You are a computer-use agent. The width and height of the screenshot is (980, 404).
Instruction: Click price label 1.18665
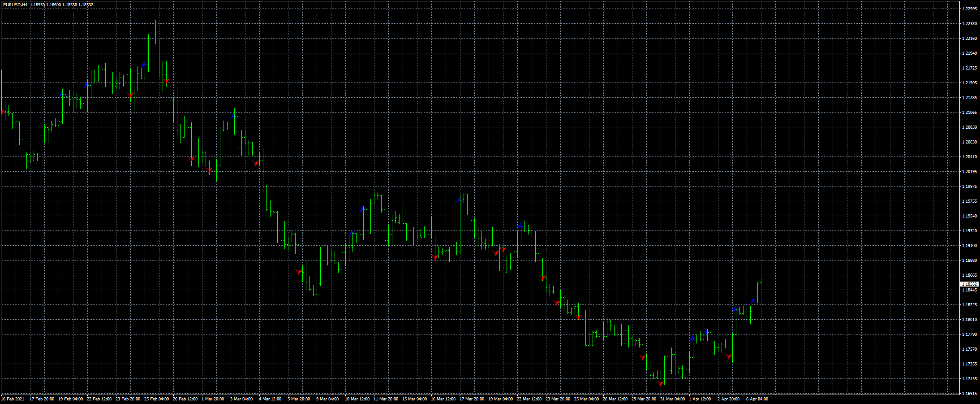[x=969, y=275]
